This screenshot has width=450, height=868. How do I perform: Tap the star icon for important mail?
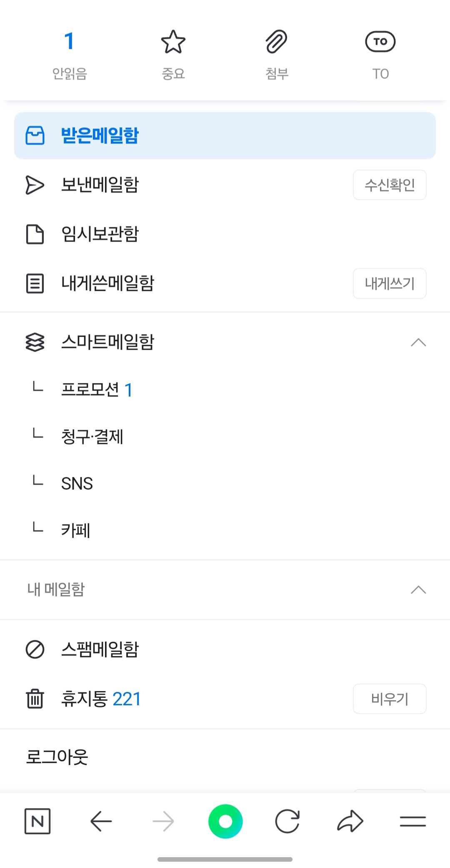[x=173, y=42]
